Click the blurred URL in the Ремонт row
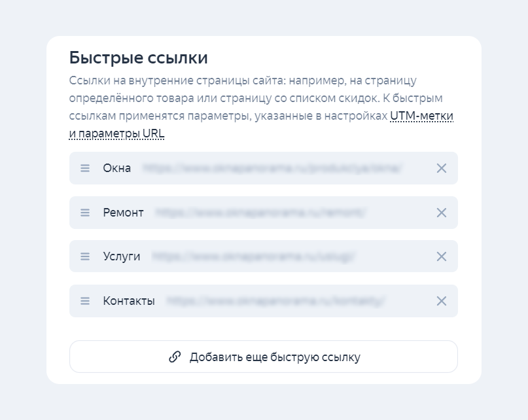 [x=260, y=213]
